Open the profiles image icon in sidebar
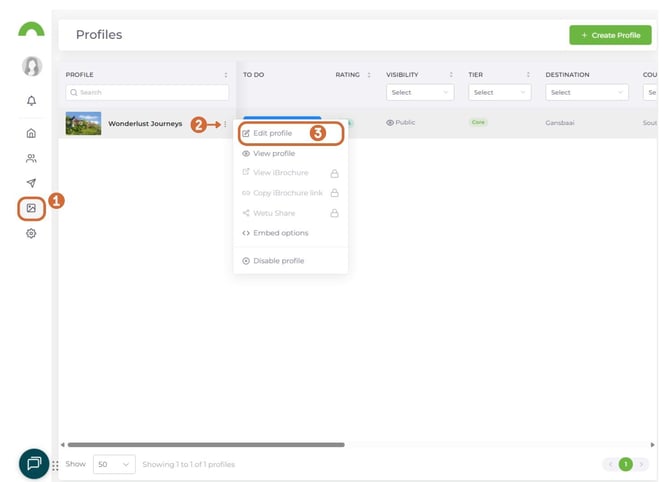The image size is (670, 482). coord(31,208)
